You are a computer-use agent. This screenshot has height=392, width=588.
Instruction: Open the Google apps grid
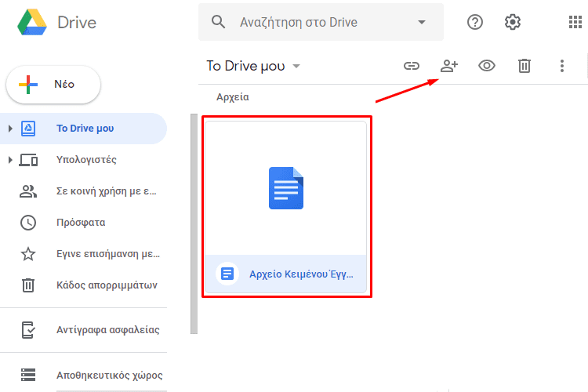[x=575, y=22]
